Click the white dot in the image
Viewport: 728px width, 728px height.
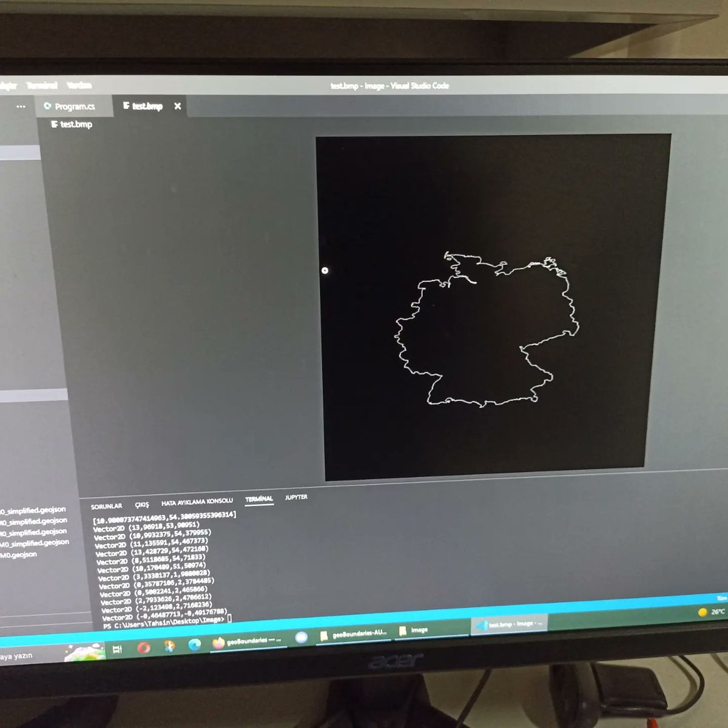point(325,271)
